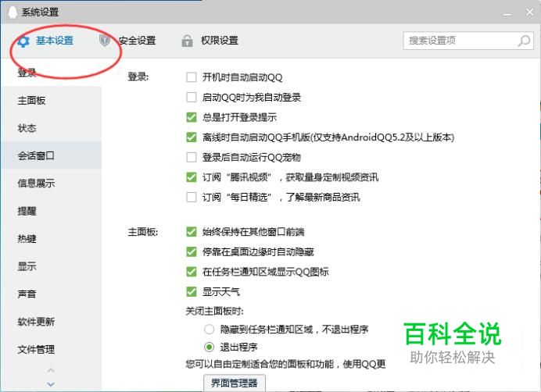Image resolution: width=541 pixels, height=392 pixels.
Task: Select 提醒 in the left sidebar
Action: click(51, 211)
